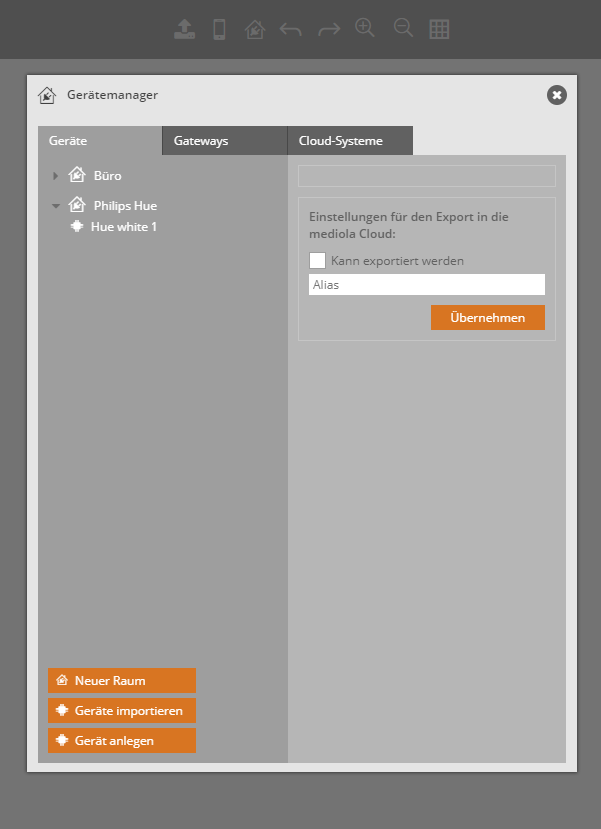Click the mobile device icon in toolbar
Image resolution: width=601 pixels, height=829 pixels.
[220, 29]
